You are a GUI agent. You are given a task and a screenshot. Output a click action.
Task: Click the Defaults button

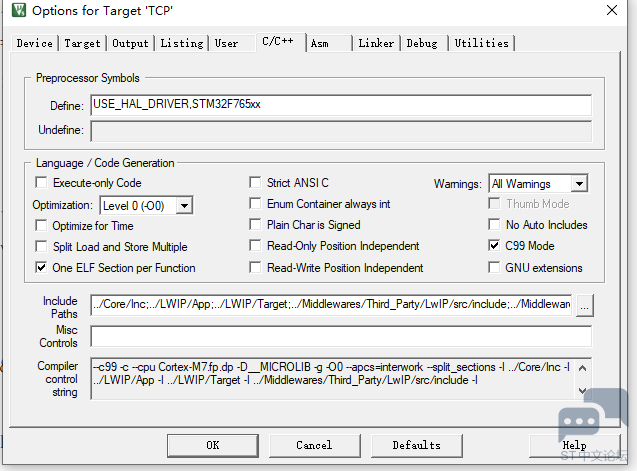(x=416, y=445)
